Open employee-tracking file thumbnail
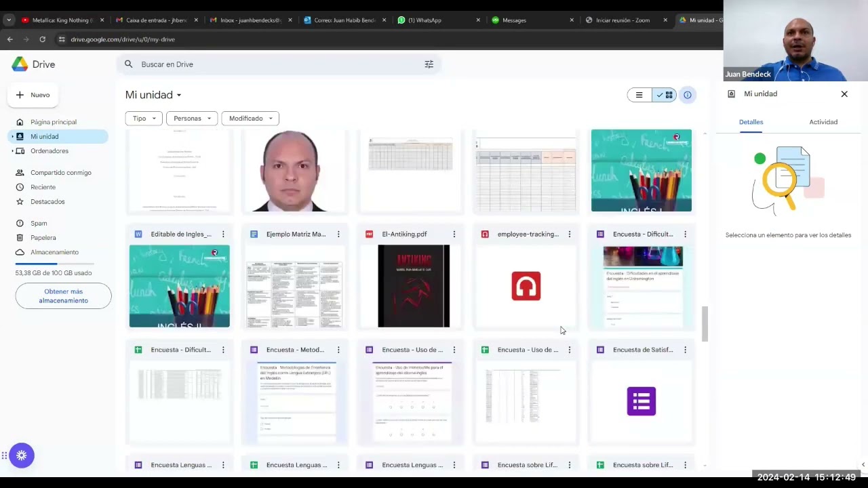Image resolution: width=868 pixels, height=488 pixels. click(x=526, y=286)
